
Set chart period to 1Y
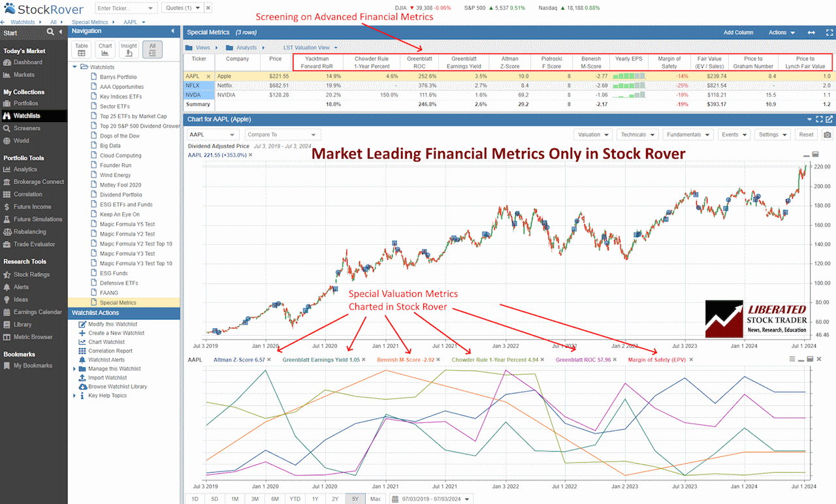pyautogui.click(x=315, y=499)
